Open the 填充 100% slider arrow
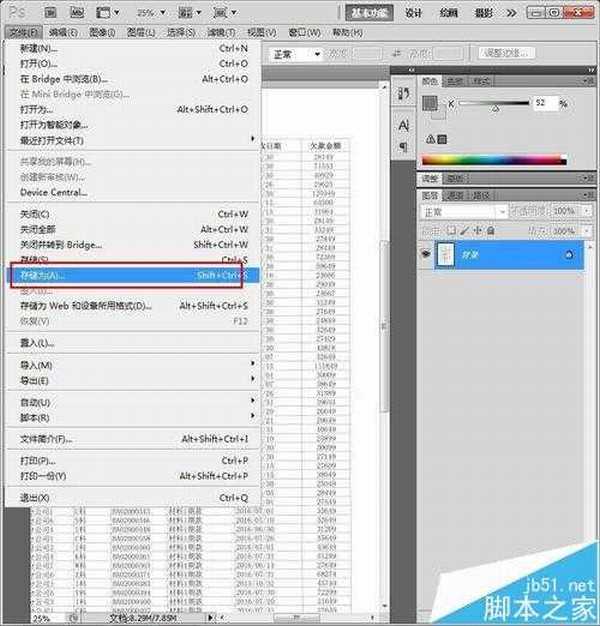This screenshot has width=600, height=626. [x=587, y=231]
